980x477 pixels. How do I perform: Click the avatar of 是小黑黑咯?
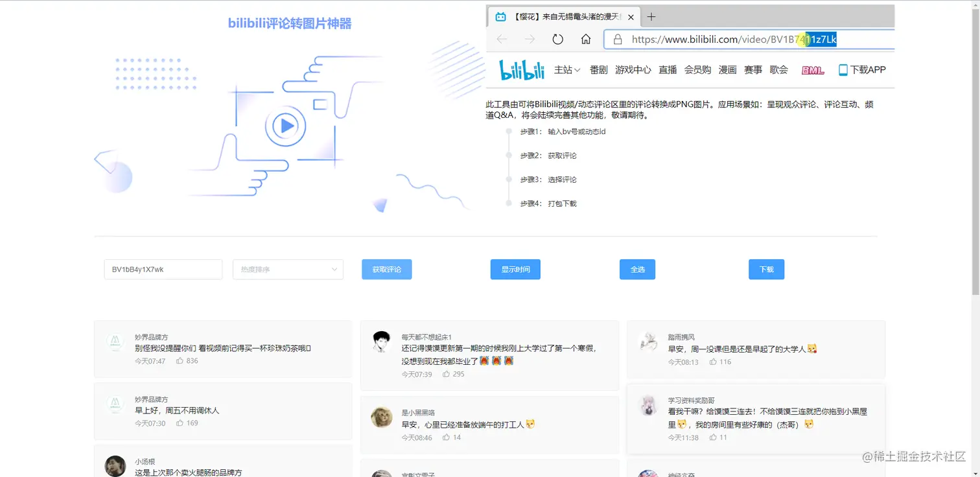pyautogui.click(x=382, y=417)
